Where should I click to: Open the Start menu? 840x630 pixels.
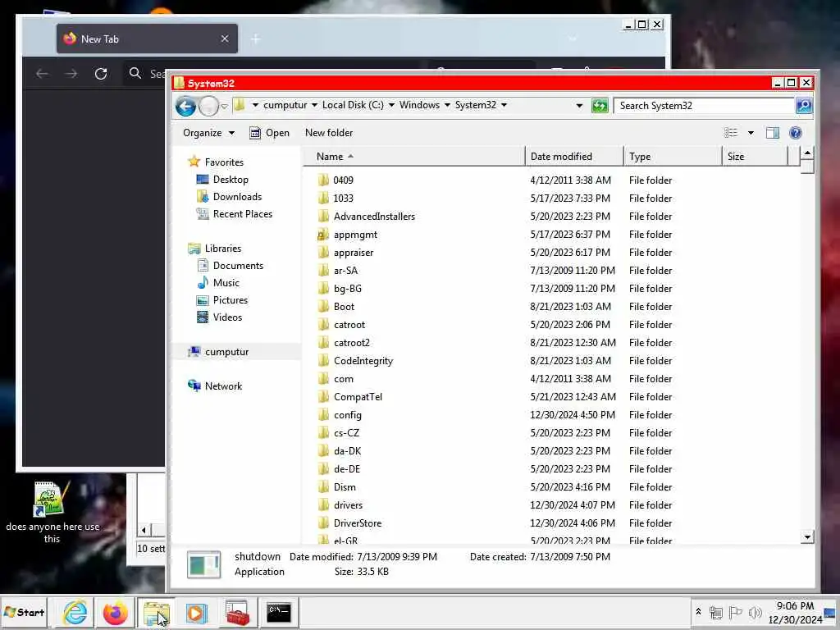25,612
